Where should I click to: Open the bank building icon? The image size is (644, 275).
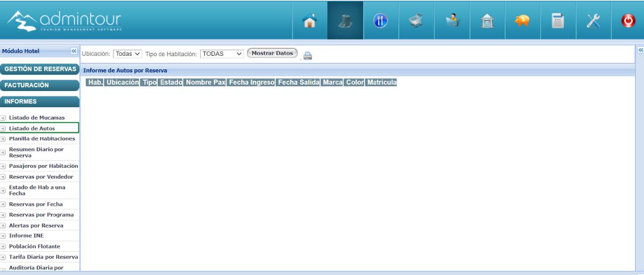(x=487, y=21)
